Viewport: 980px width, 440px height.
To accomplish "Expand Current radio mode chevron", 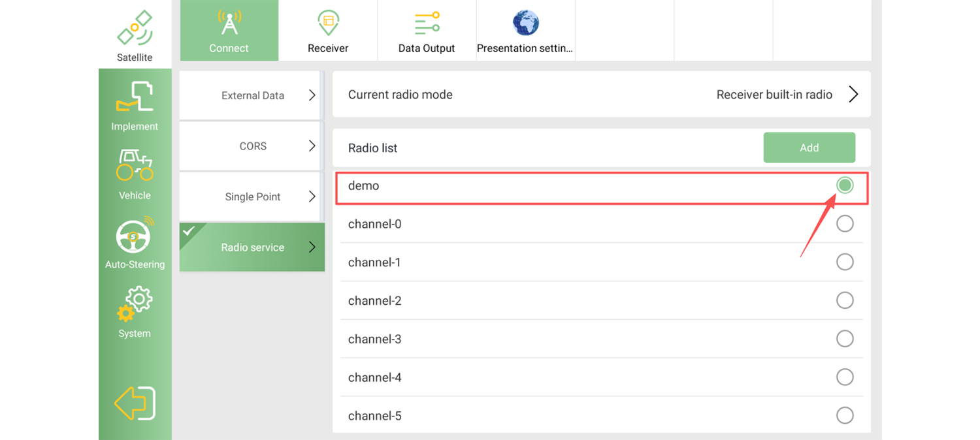I will pos(853,95).
